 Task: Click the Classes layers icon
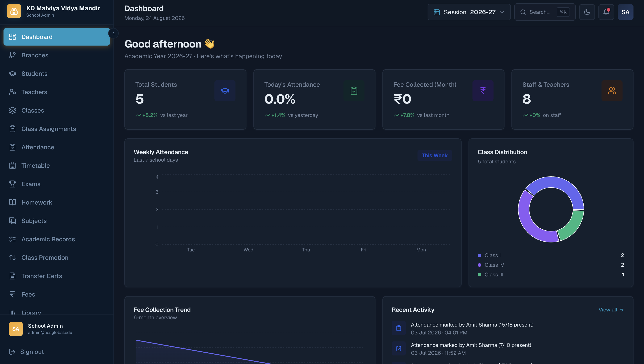click(12, 110)
